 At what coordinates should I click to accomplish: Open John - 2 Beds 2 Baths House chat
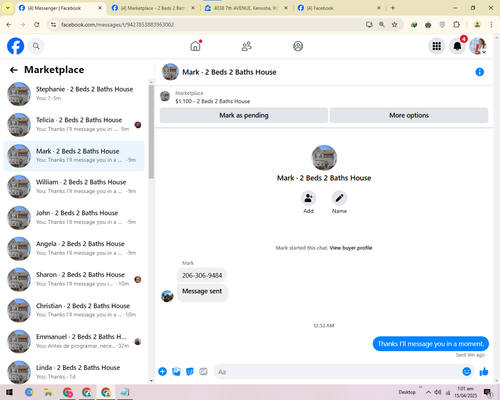[74, 218]
